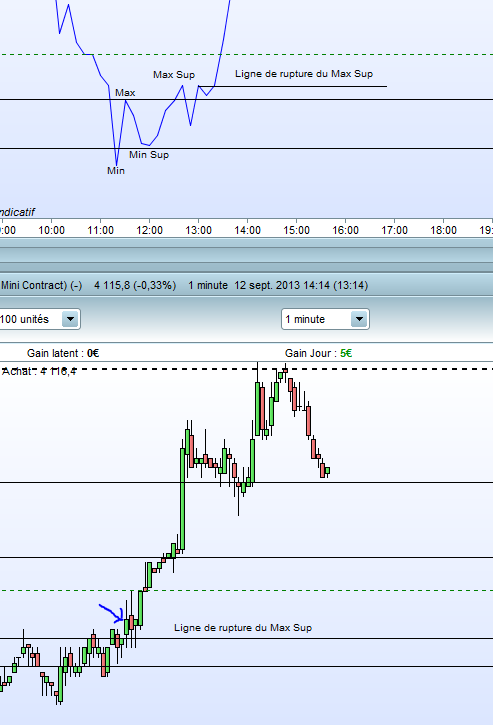Click the 17:00 time axis label
The height and width of the screenshot is (725, 493).
point(394,230)
